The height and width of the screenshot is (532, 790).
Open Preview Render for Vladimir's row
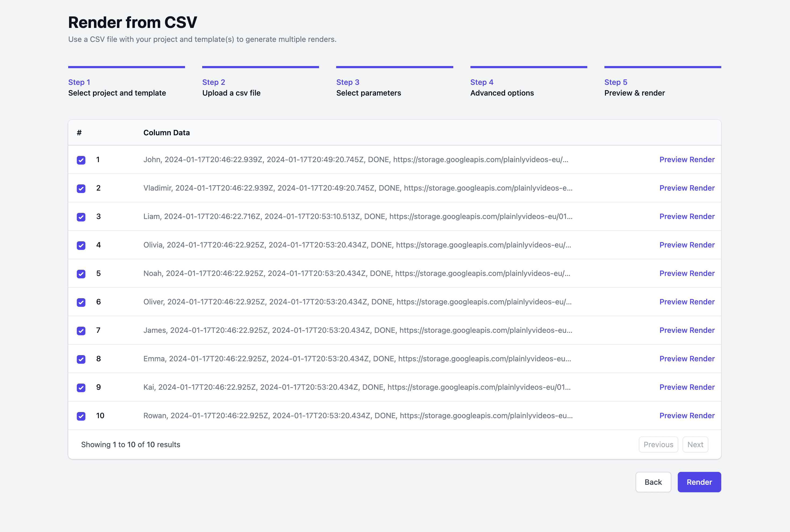[x=687, y=188]
